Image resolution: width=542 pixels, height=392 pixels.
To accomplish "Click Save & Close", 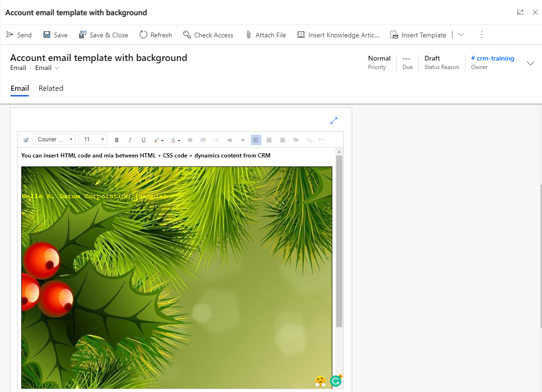I will tap(104, 34).
